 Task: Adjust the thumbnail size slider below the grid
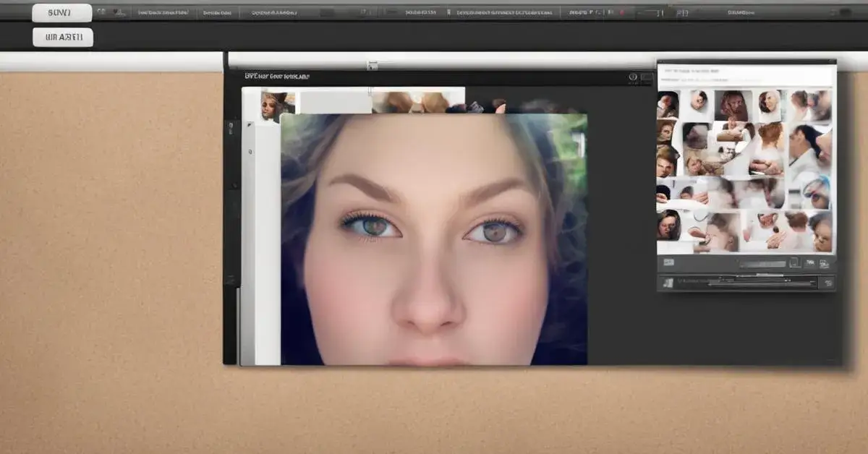[x=762, y=264]
